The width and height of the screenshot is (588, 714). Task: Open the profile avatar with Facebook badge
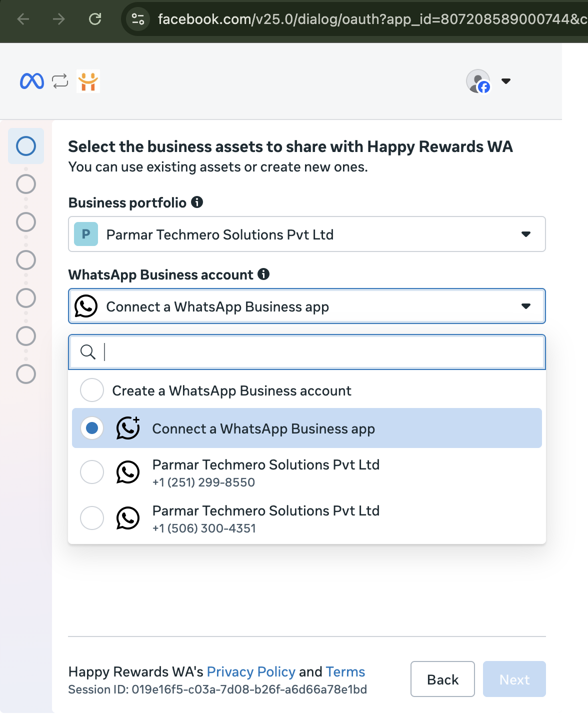tap(478, 81)
